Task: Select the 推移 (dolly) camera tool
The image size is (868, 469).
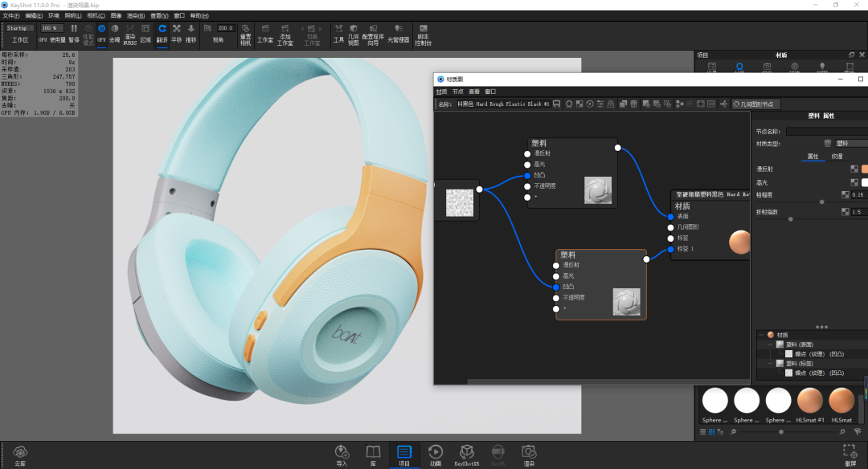Action: pyautogui.click(x=191, y=33)
